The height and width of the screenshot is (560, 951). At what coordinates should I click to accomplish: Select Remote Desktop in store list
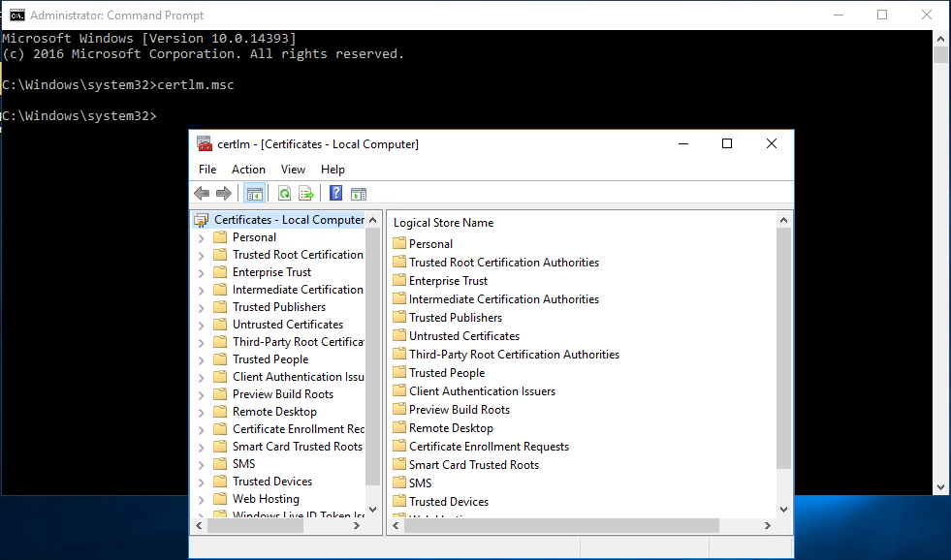[x=451, y=428]
